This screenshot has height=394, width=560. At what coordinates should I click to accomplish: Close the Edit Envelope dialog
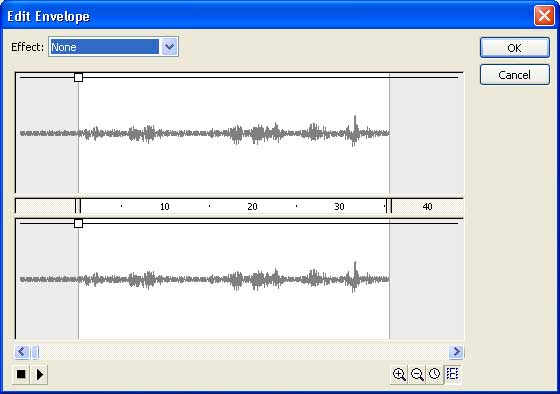544,16
